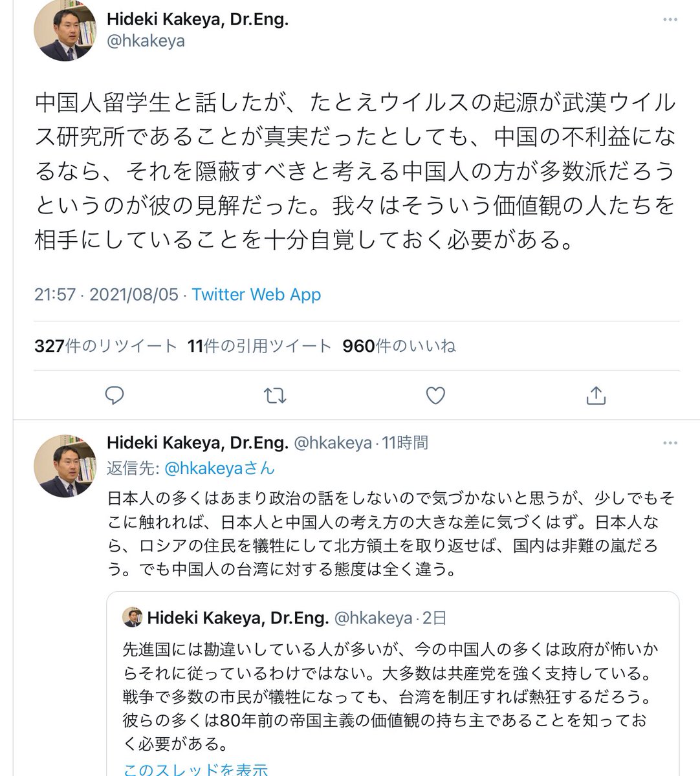This screenshot has height=776, width=700.
Task: Click the Twitter Web App source link
Action: [x=256, y=294]
